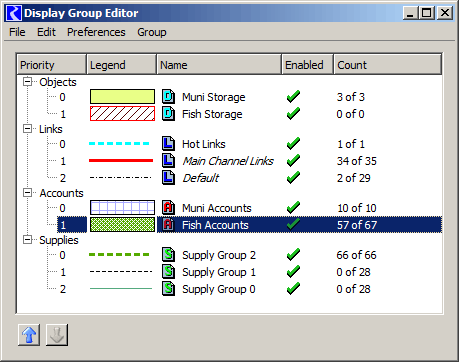Viewport: 459px width, 362px height.
Task: Collapse the Accounts tree node
Action: click(27, 193)
